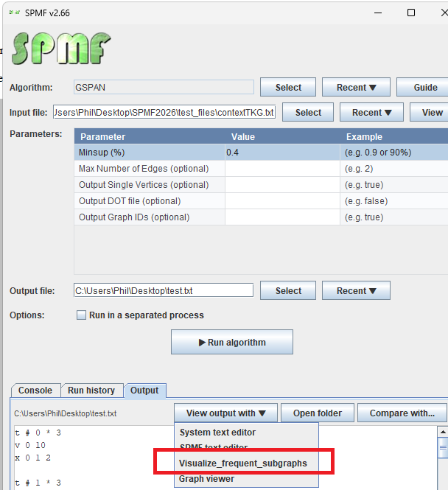This screenshot has width=448, height=490.
Task: Open the algorithm Select dialog
Action: (288, 87)
